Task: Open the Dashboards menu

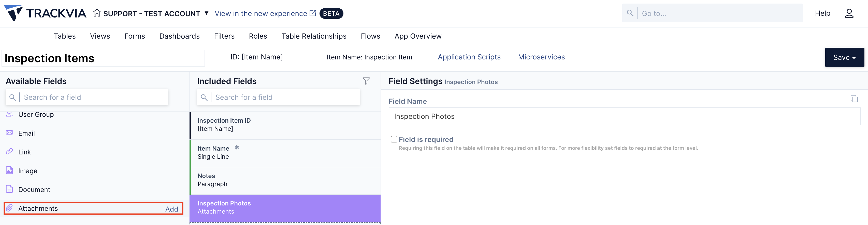Action: point(180,36)
